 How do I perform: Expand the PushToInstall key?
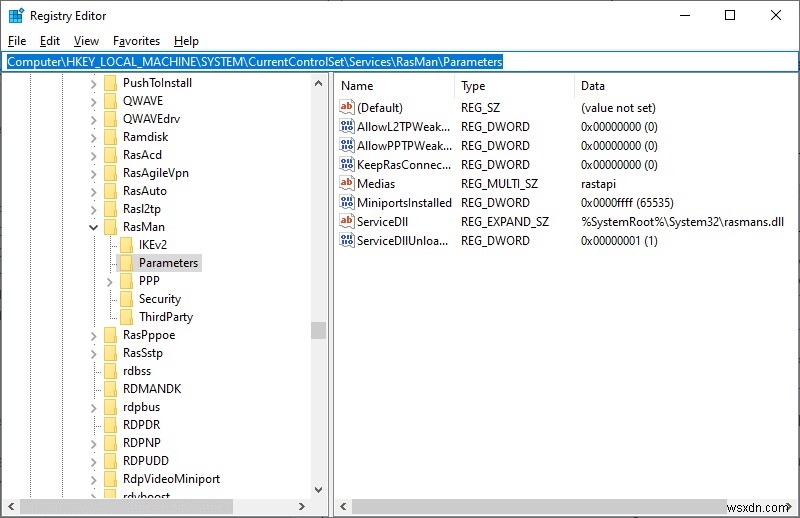[x=93, y=84]
